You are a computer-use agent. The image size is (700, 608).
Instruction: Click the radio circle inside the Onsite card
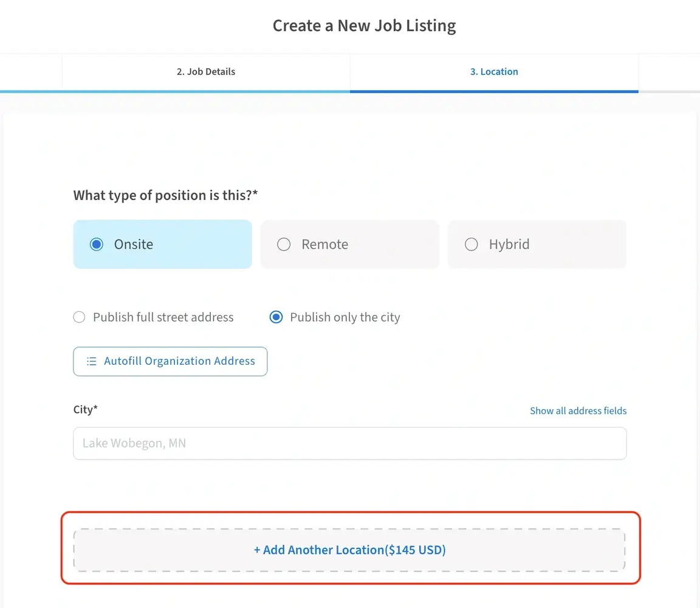(x=97, y=244)
